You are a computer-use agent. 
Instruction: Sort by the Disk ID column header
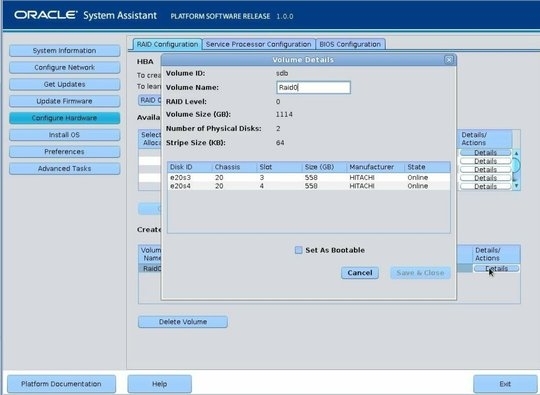[190, 167]
